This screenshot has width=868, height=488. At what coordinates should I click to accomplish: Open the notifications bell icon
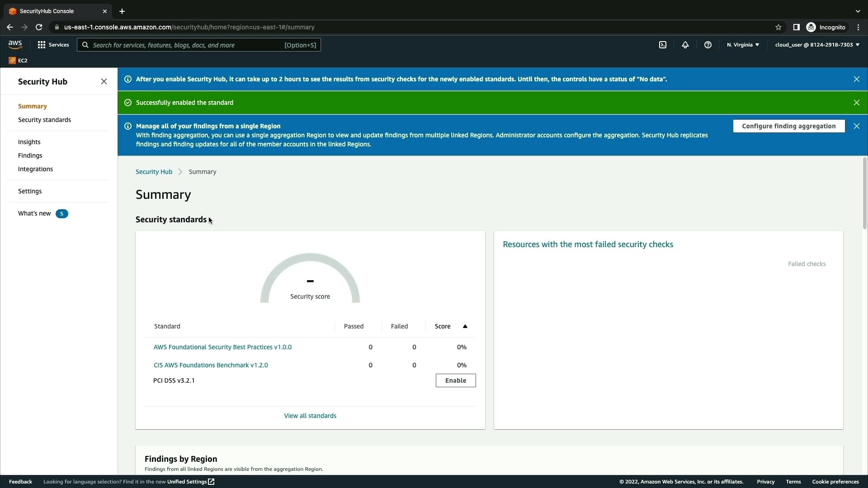coord(685,45)
